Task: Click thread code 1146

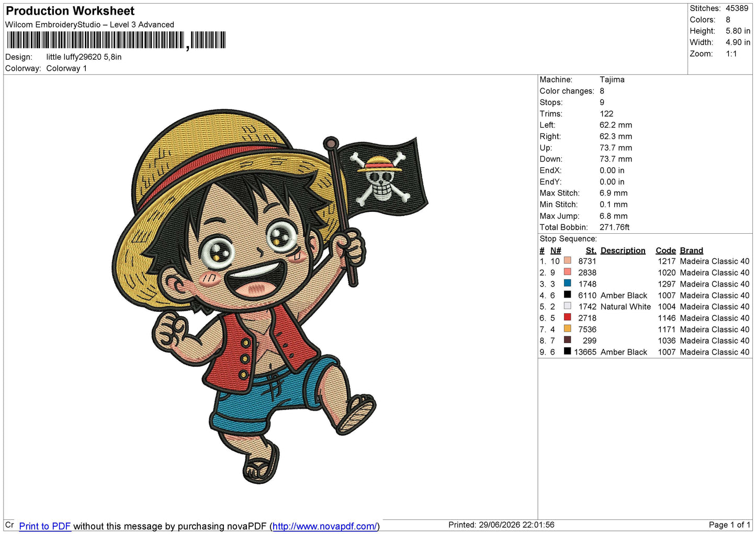Action: (x=667, y=318)
